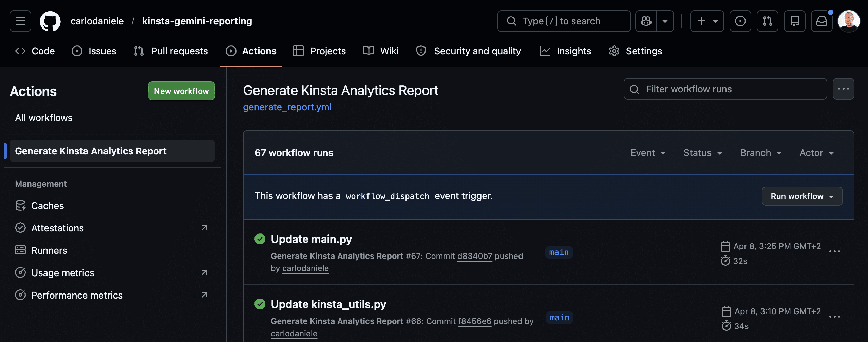Open the pull requests shortcut icon in header

[x=768, y=21]
